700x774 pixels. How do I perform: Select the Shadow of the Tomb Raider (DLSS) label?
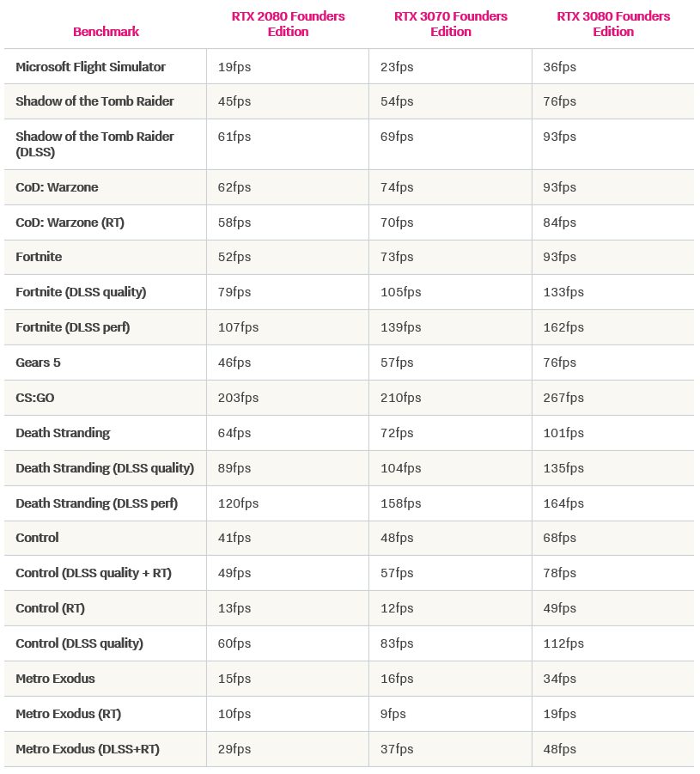point(94,143)
